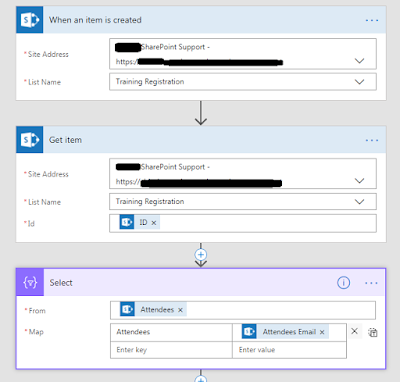Insert step between Get item and Select
The width and height of the screenshot is (400, 382).
pyautogui.click(x=201, y=255)
